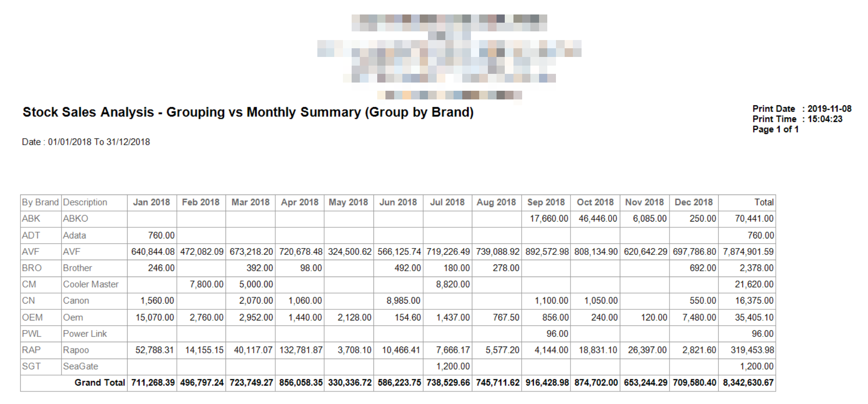Click Brother total 2,378.00
The width and height of the screenshot is (868, 404).
(757, 268)
